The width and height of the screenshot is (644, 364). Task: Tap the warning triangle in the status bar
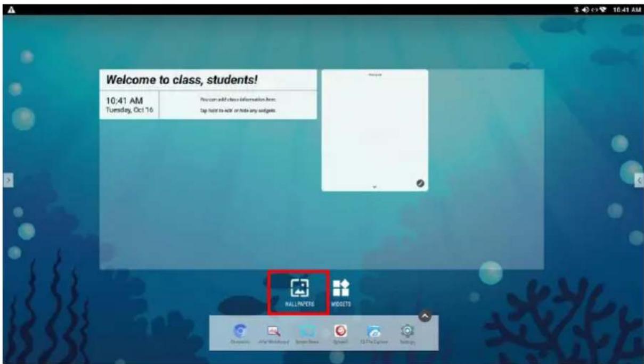[10, 9]
